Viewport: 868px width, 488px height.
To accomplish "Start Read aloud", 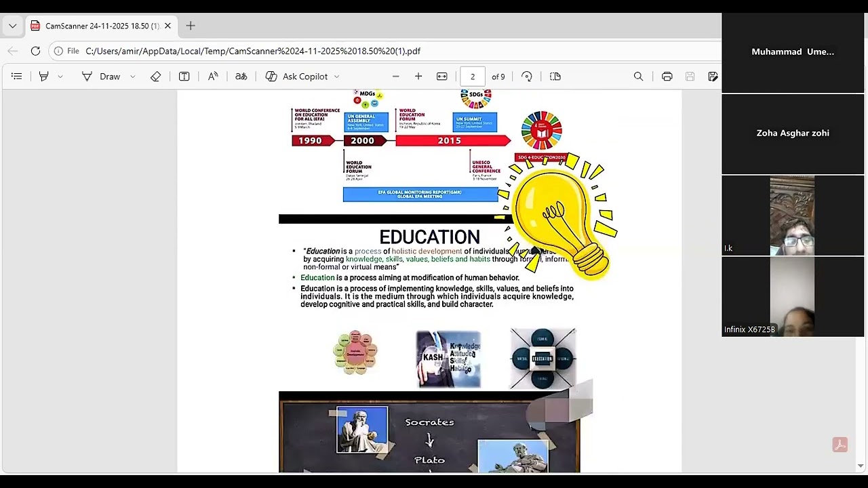I will click(x=213, y=77).
